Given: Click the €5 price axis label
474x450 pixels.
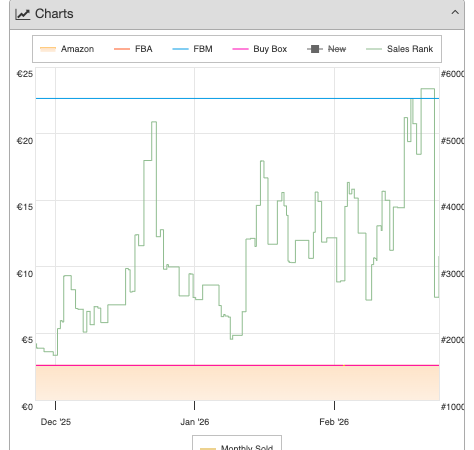Looking at the screenshot, I should click(27, 340).
